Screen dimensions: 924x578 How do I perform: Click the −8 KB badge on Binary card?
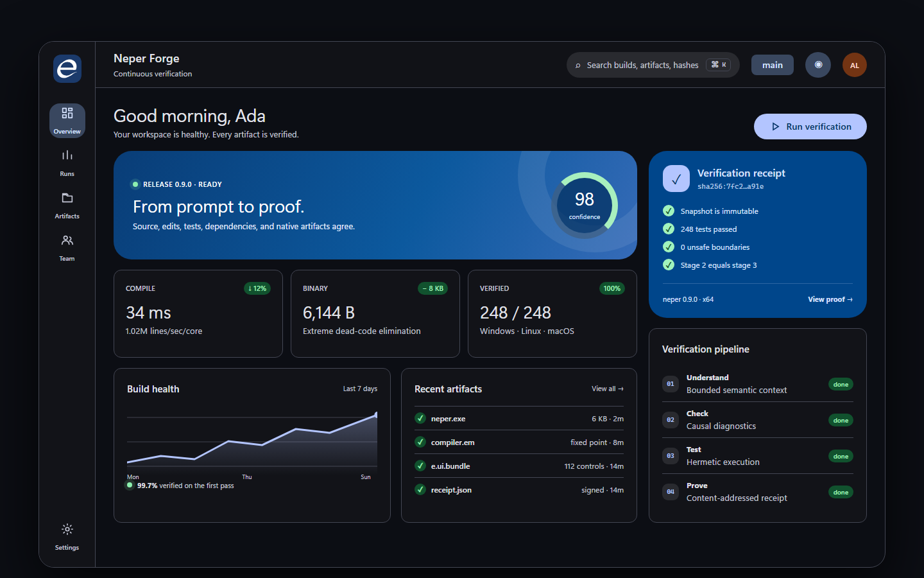point(433,288)
